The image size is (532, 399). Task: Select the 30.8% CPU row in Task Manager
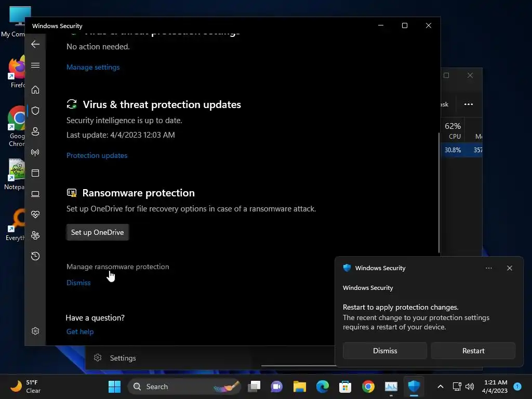[x=461, y=150]
